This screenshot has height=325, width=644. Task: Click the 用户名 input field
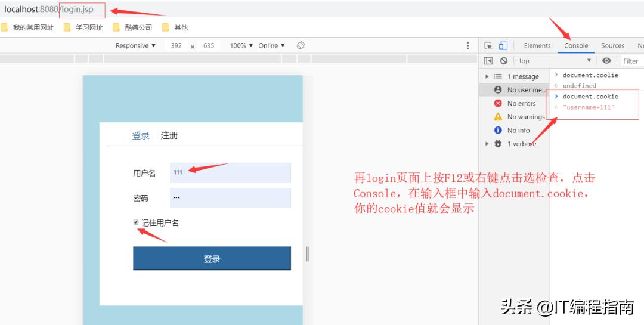coord(230,172)
